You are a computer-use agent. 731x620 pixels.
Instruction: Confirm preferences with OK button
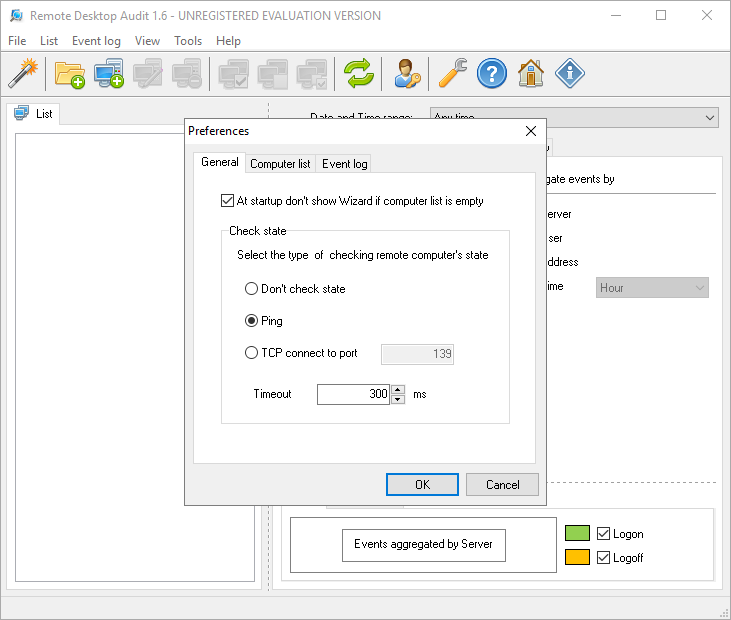point(422,485)
